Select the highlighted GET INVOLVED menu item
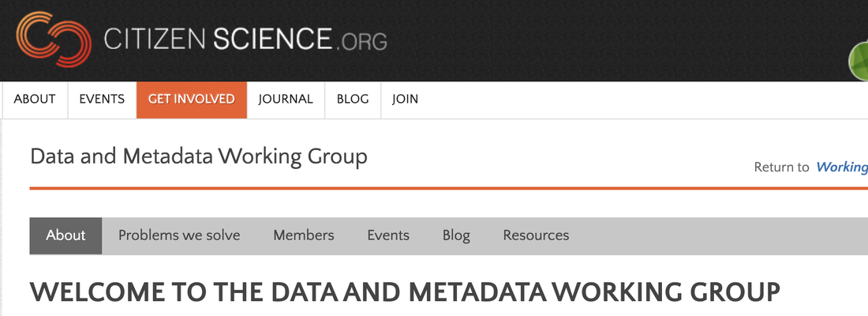This screenshot has height=316, width=868. 192,100
